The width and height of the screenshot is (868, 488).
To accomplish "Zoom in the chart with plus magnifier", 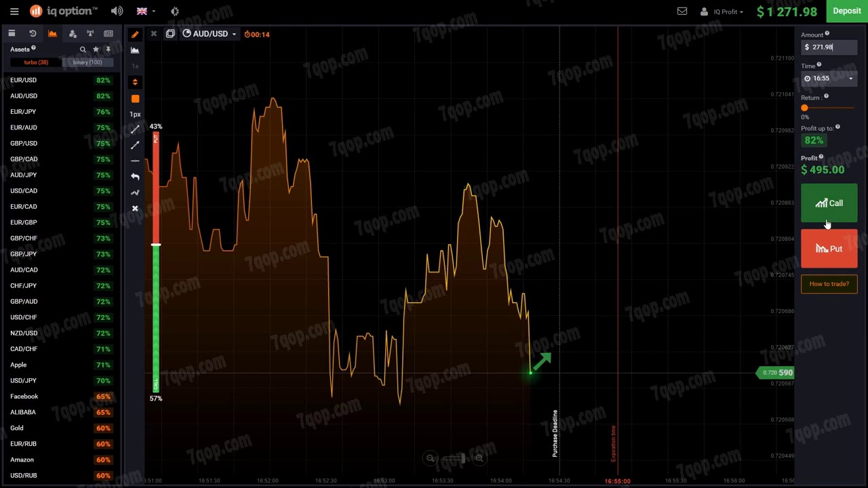I will [479, 459].
